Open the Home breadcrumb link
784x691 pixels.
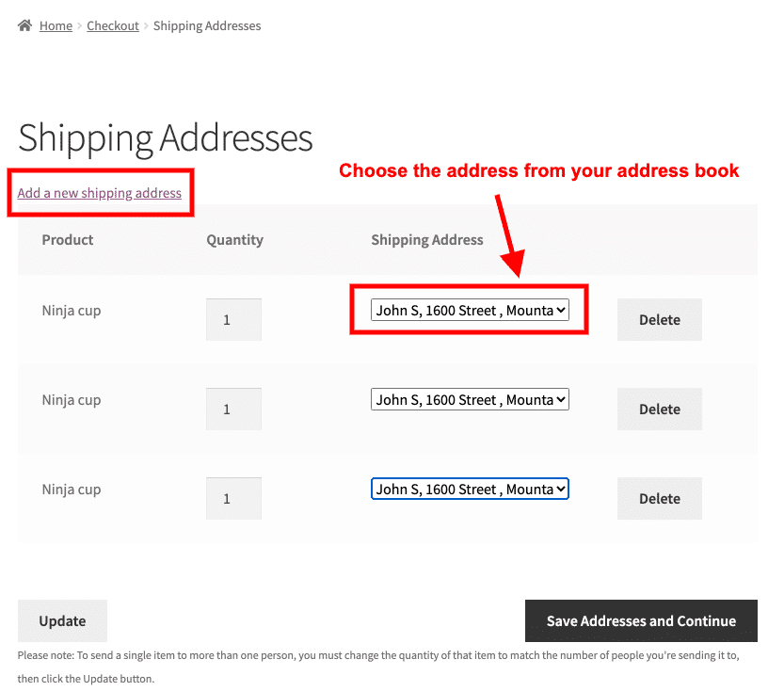point(56,26)
